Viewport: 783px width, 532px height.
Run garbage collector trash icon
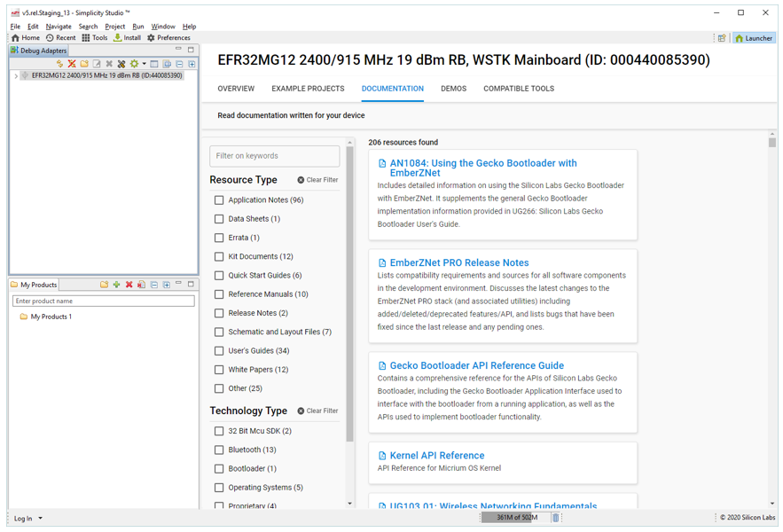pos(555,518)
